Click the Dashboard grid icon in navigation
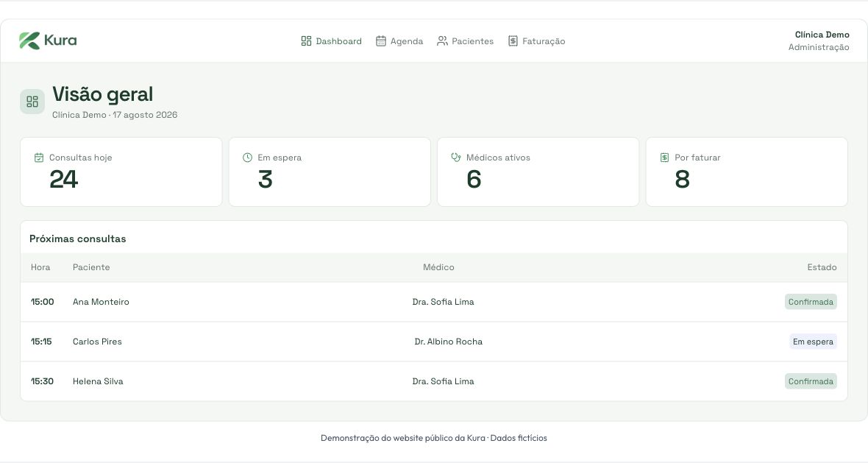The image size is (868, 463). 306,41
